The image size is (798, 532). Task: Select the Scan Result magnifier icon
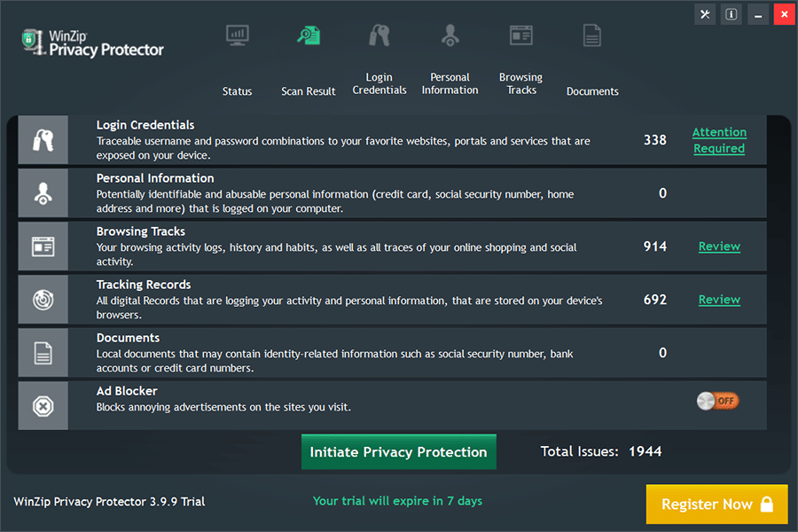(309, 35)
